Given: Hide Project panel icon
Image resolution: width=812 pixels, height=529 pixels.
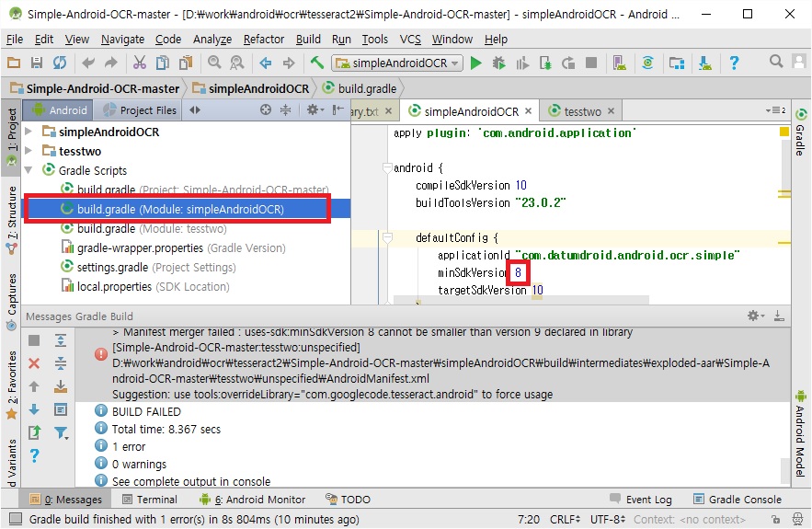Looking at the screenshot, I should [338, 109].
